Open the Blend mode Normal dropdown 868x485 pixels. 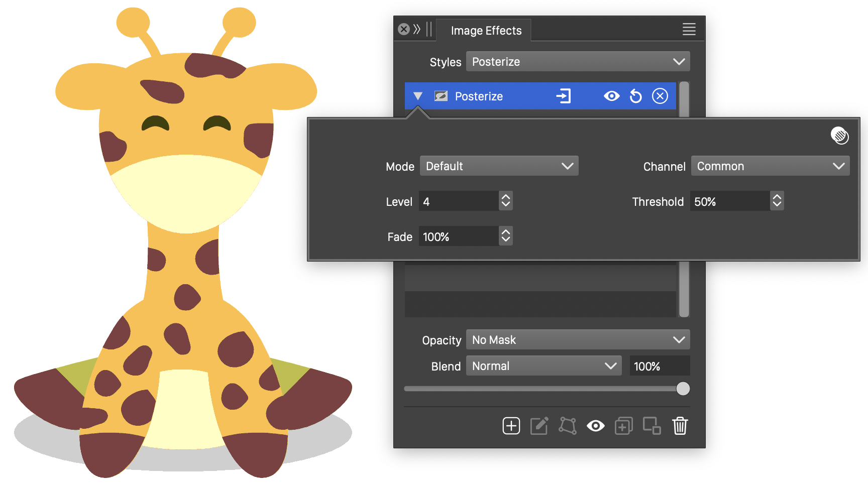[x=544, y=366]
